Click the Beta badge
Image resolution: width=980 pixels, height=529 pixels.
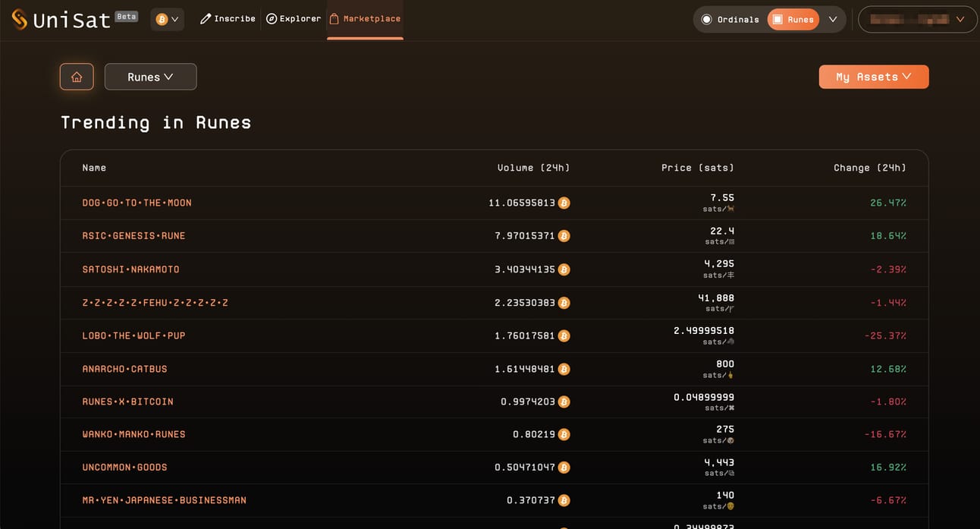127,16
